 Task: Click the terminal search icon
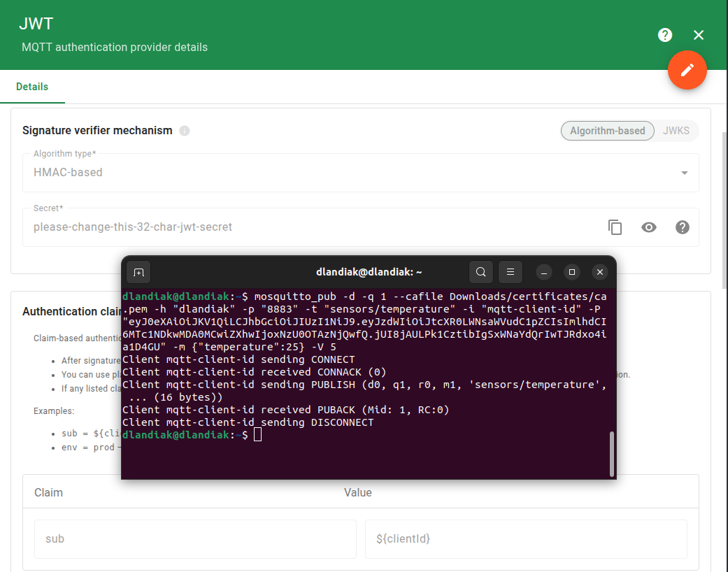pyautogui.click(x=480, y=272)
